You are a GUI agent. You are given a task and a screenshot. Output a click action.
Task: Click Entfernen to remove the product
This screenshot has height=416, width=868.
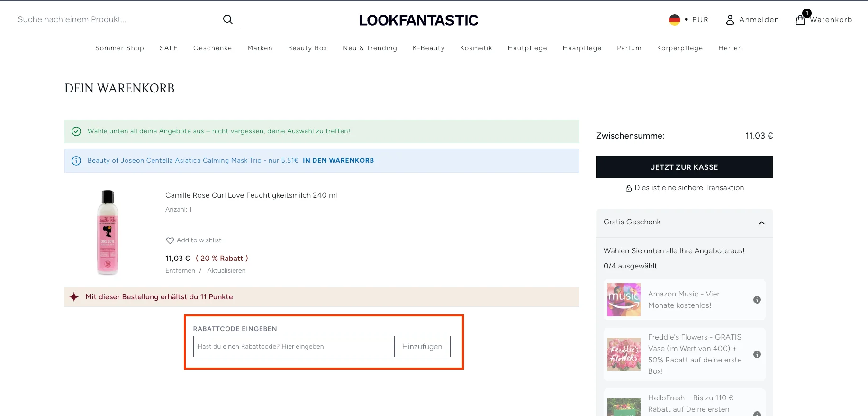click(x=180, y=271)
